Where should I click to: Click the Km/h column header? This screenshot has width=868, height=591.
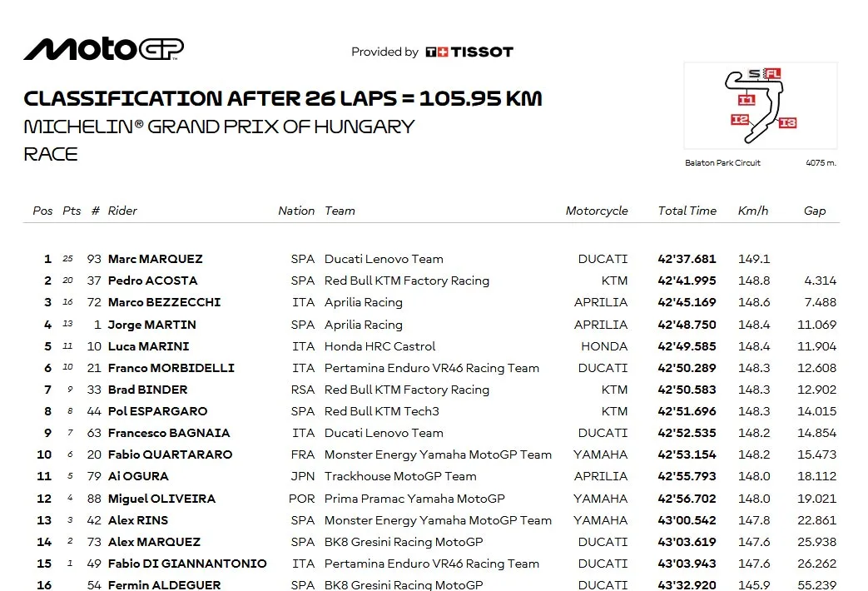tap(753, 211)
